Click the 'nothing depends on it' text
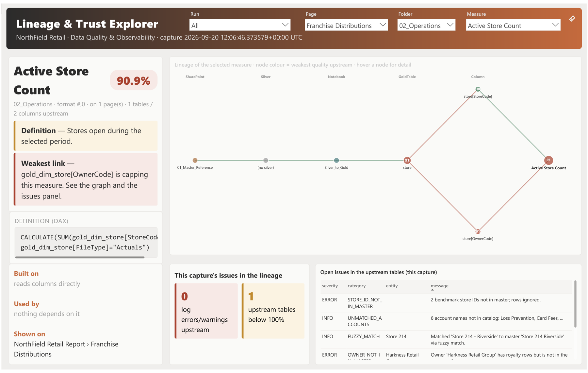Viewport: 588px width, 373px height. pyautogui.click(x=47, y=314)
